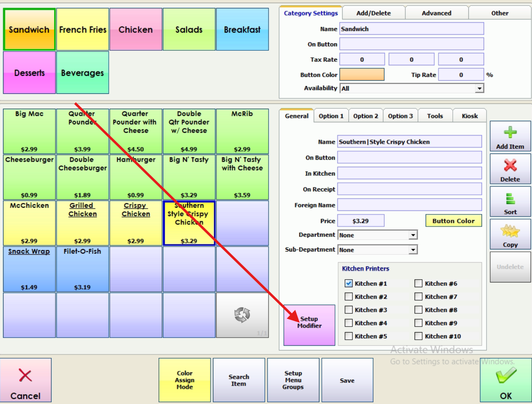Click the On Receipt input field

click(409, 189)
